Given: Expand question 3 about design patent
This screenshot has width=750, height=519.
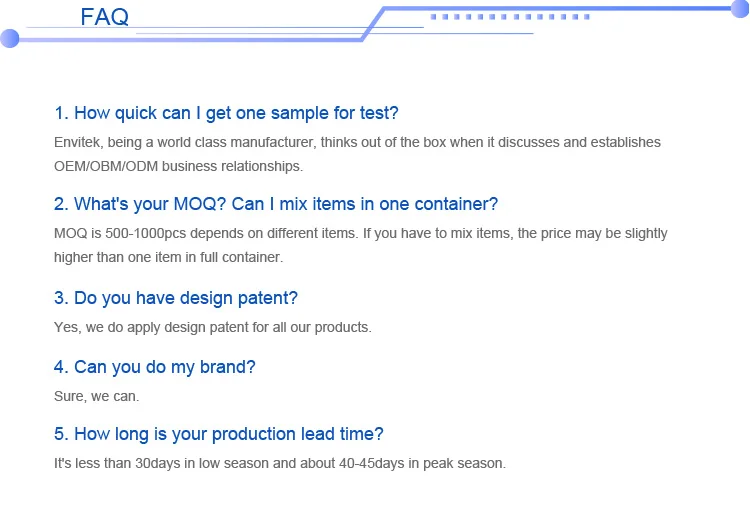Looking at the screenshot, I should (176, 298).
